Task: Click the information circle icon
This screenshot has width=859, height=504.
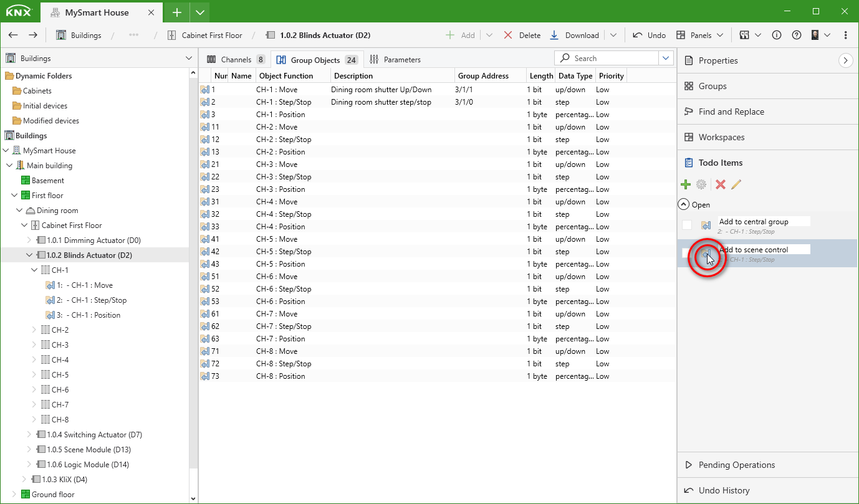Action: click(x=777, y=36)
